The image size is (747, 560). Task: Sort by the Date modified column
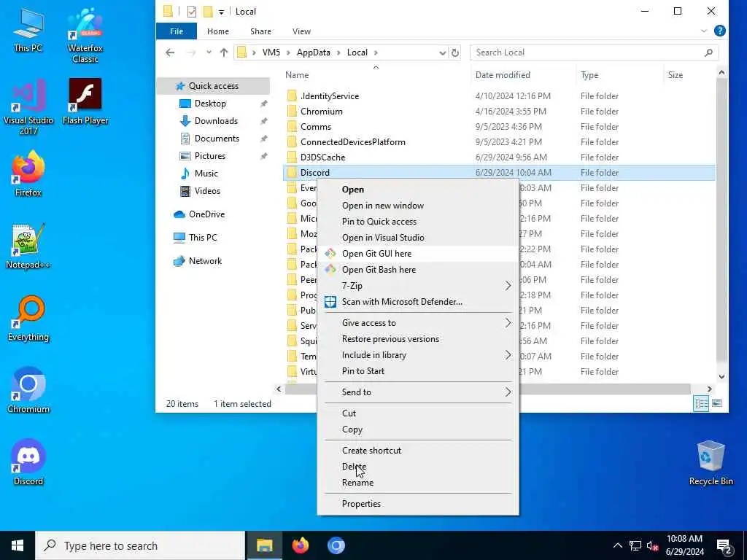coord(503,75)
